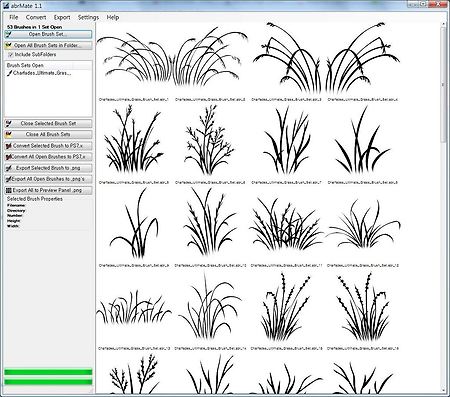
Task: Open the Help menu
Action: pos(113,17)
